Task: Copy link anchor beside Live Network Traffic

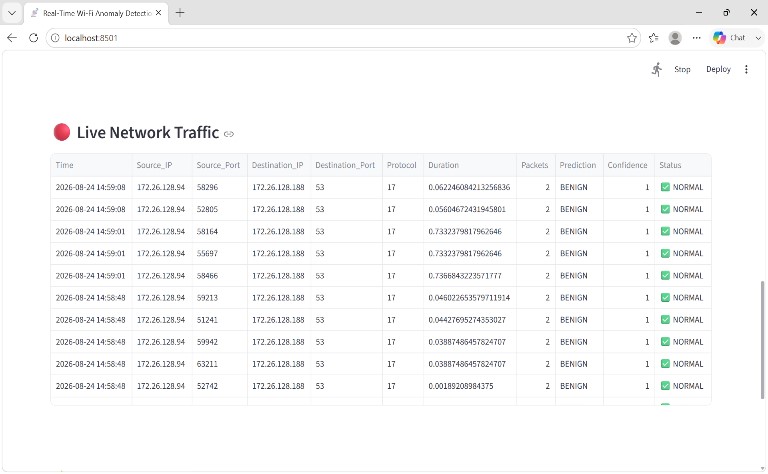Action: [229, 134]
